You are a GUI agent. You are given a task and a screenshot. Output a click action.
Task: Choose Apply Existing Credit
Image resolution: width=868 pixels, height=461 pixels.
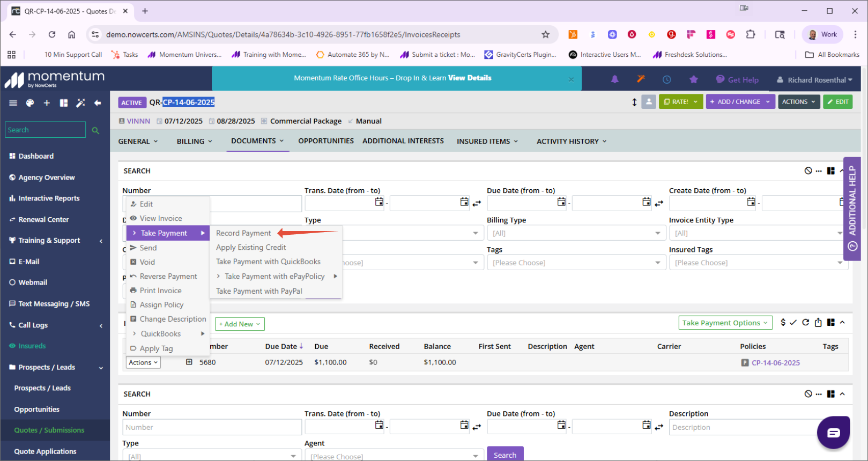(x=251, y=247)
